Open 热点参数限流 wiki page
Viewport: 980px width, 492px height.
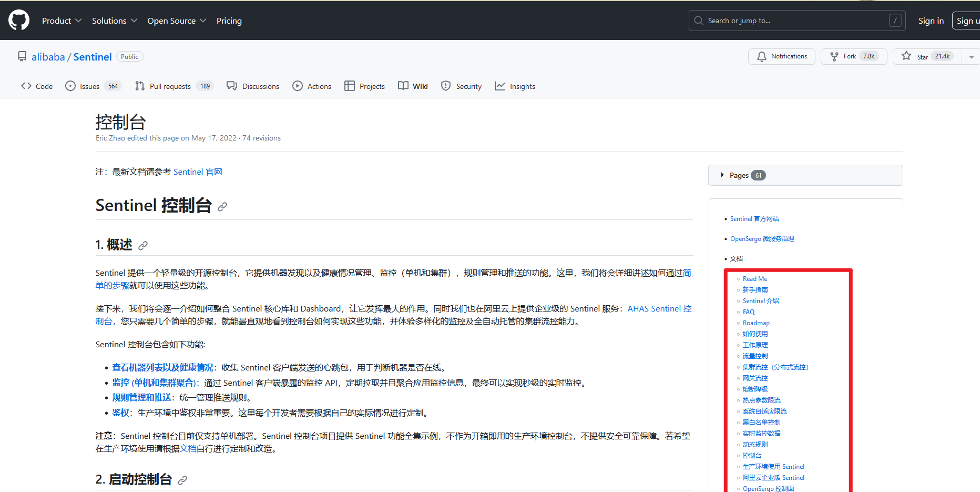pos(761,400)
